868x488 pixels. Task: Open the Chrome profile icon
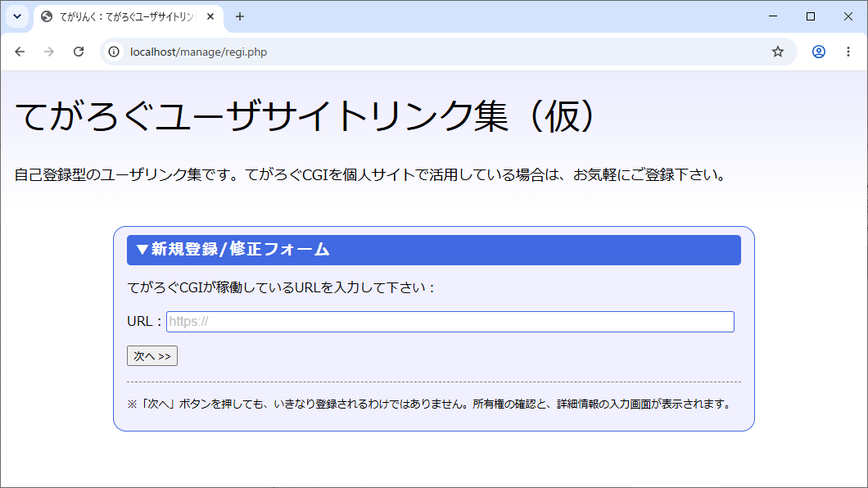[819, 52]
